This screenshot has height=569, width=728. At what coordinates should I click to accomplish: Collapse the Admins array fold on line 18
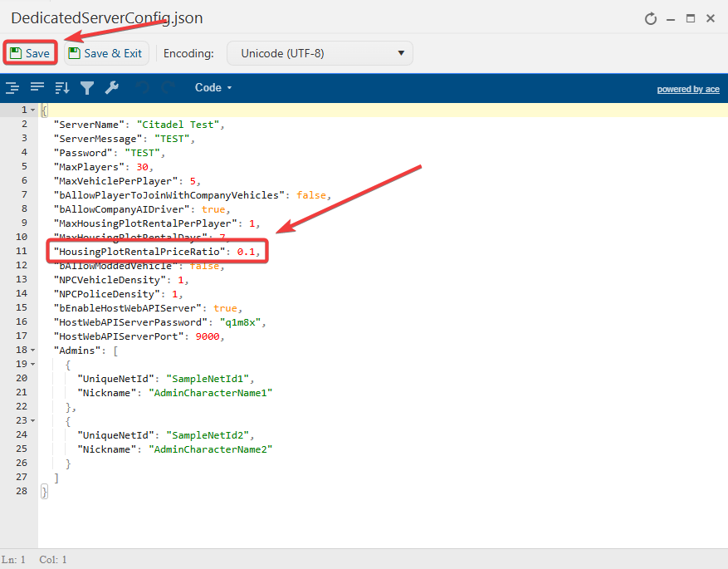pos(32,350)
